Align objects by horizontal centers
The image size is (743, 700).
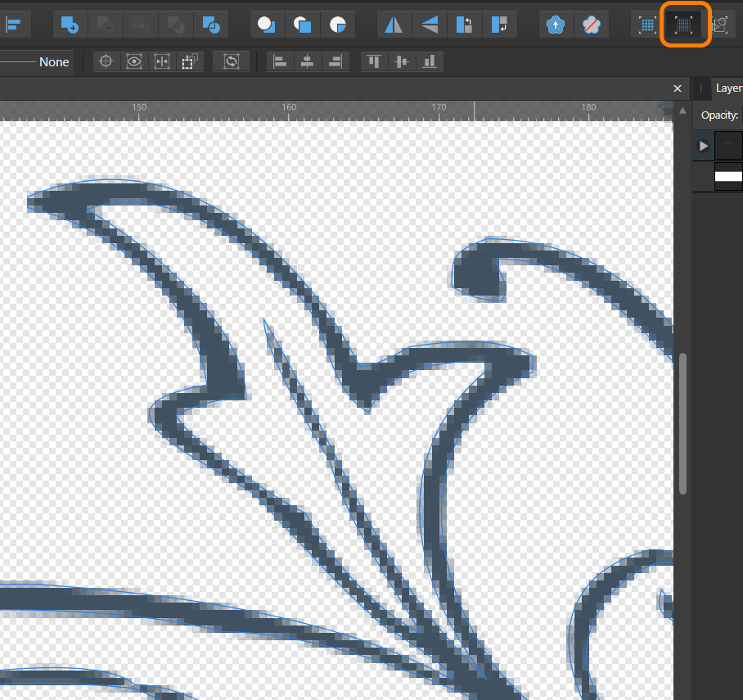pos(306,61)
